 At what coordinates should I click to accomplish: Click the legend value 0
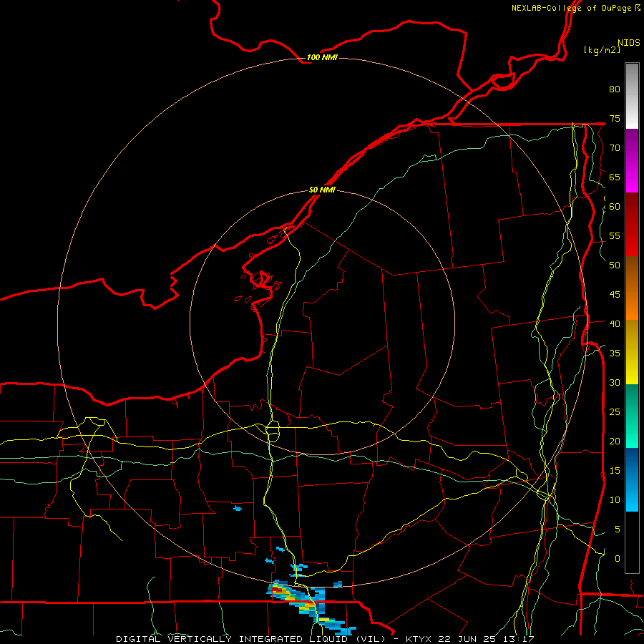(x=618, y=559)
